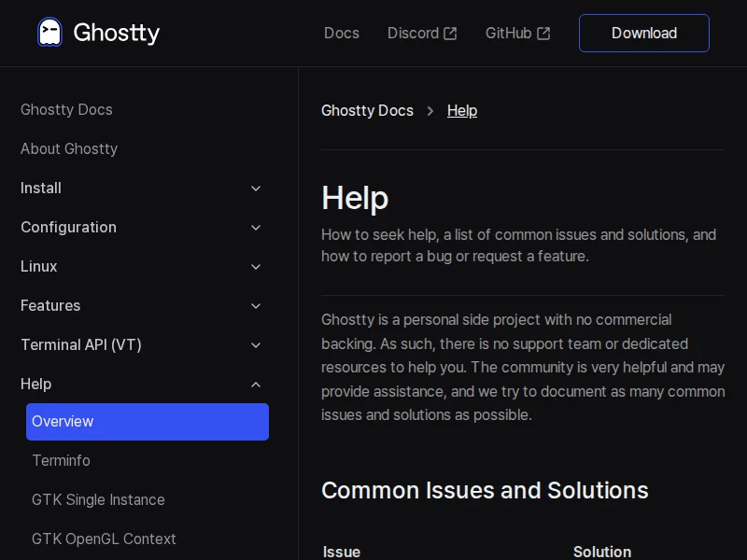Open the Terminfo help page
The height and width of the screenshot is (560, 747).
(61, 461)
